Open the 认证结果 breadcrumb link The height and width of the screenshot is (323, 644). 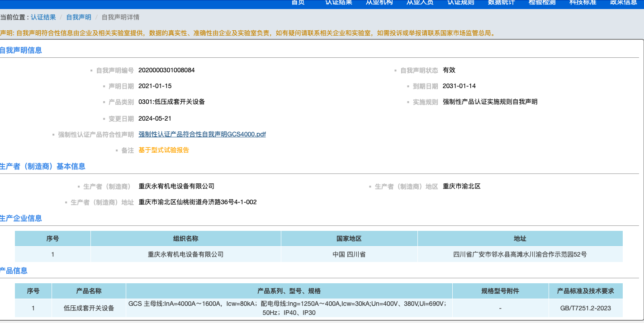[43, 17]
